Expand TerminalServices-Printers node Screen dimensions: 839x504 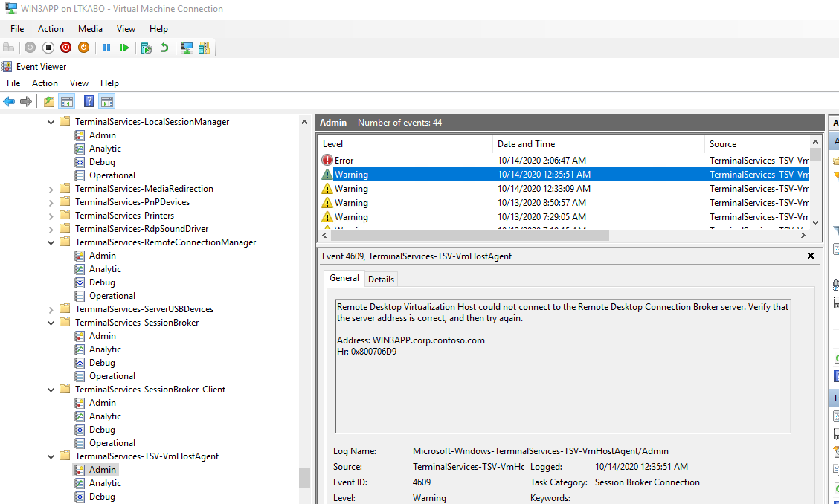51,216
